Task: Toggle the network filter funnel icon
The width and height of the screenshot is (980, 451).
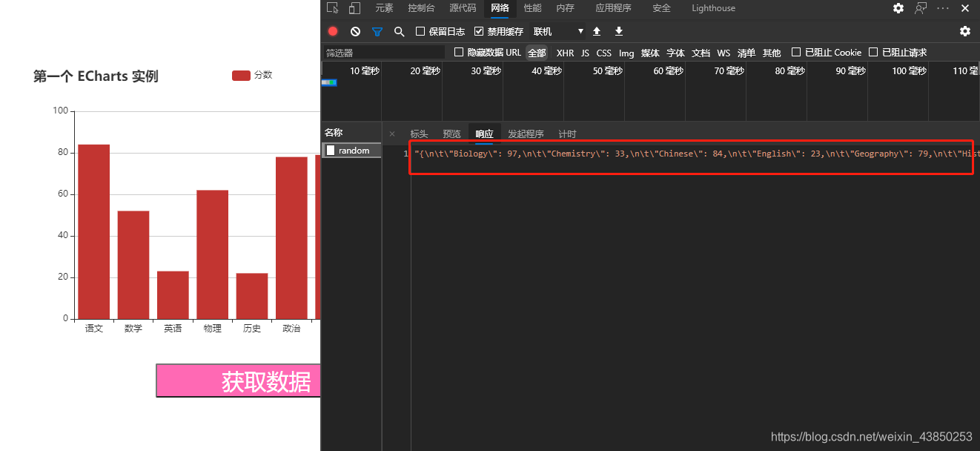Action: tap(377, 31)
